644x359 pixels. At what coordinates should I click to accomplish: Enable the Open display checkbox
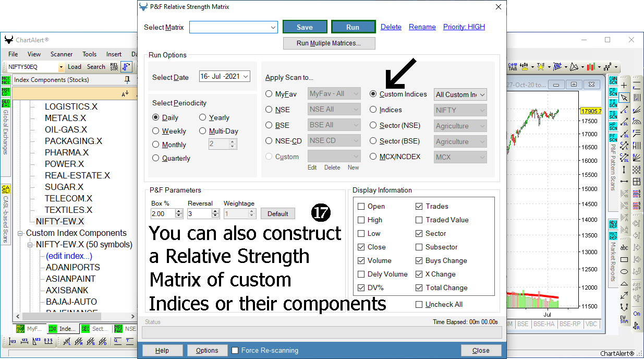(x=361, y=206)
